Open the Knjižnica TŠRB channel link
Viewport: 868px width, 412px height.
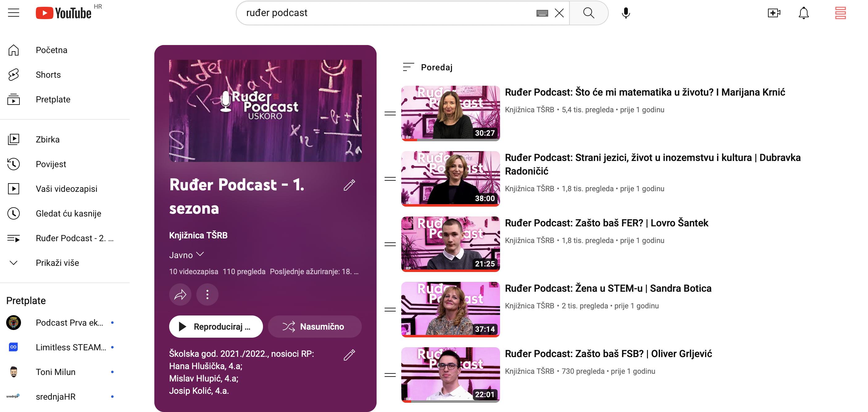[x=198, y=235]
